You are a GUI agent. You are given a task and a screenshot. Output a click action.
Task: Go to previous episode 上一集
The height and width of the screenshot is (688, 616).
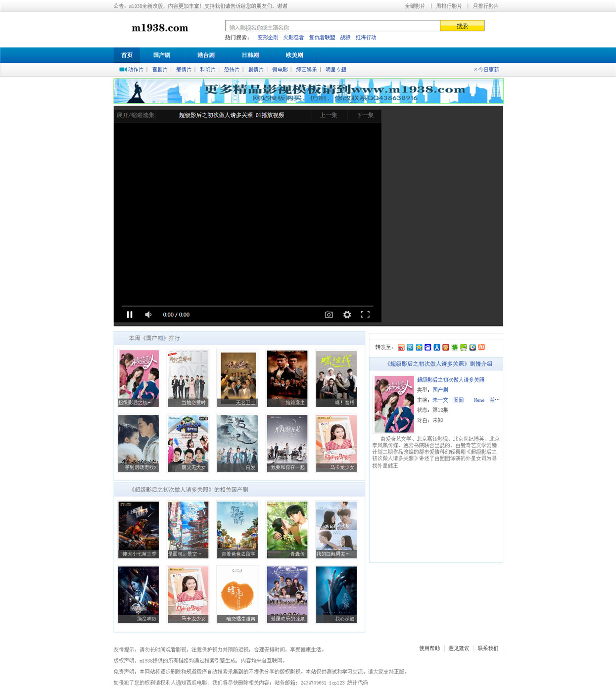pyautogui.click(x=329, y=115)
